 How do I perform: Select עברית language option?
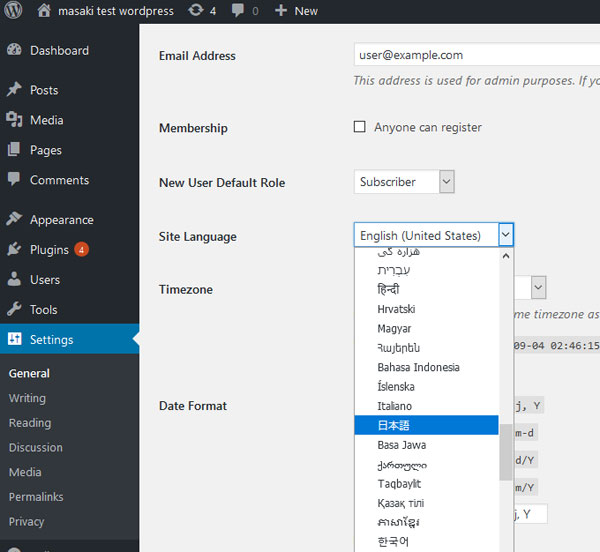[x=426, y=270]
